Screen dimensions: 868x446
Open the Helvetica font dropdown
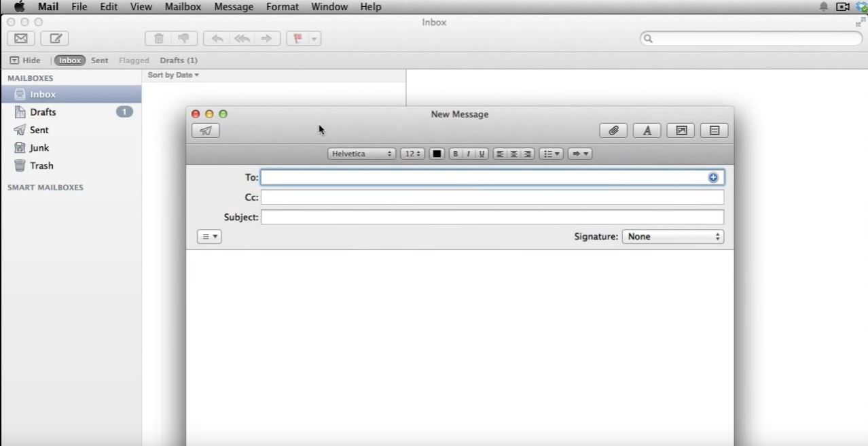click(361, 154)
